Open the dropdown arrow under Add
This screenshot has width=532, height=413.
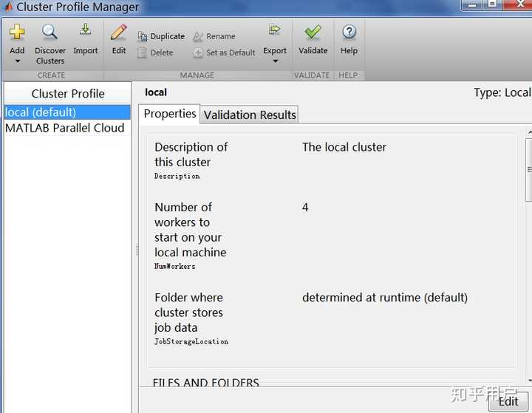(x=17, y=61)
